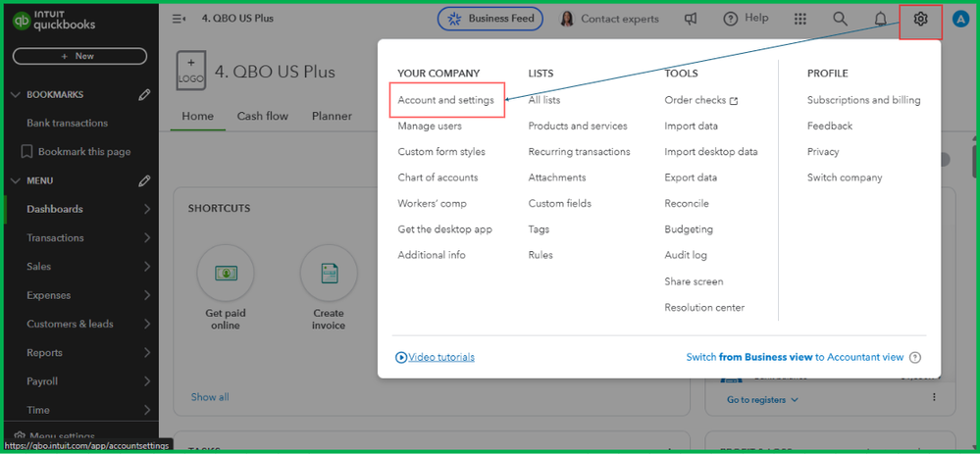Image resolution: width=980 pixels, height=454 pixels.
Task: Open the search magnifier icon
Action: (840, 19)
